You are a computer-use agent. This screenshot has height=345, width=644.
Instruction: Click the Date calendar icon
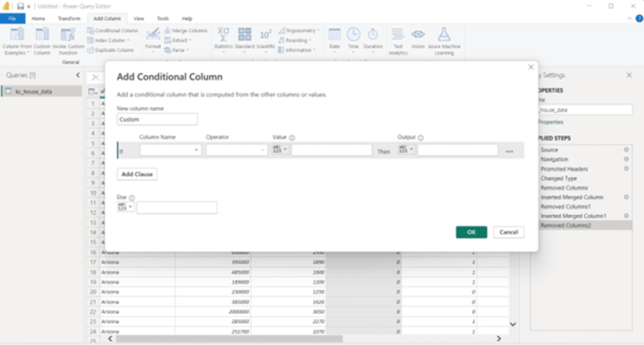click(334, 34)
